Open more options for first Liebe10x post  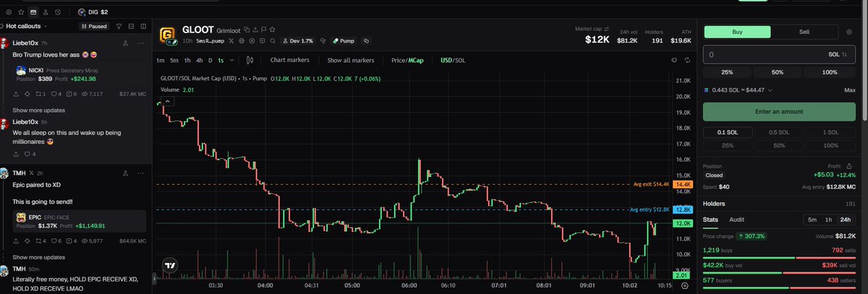[142, 44]
